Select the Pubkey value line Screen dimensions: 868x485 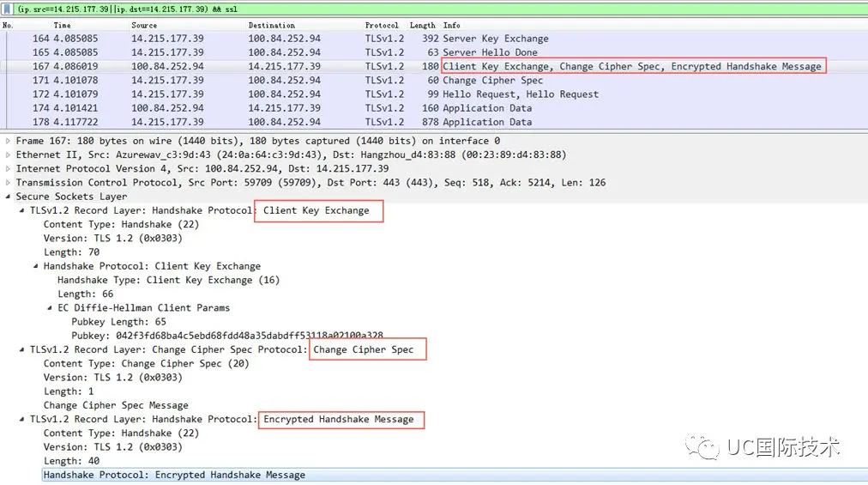coord(227,336)
